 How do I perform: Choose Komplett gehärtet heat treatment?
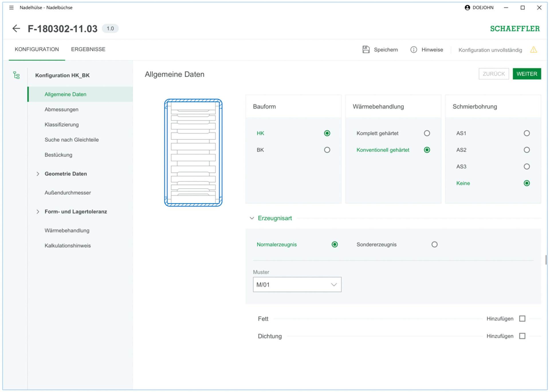click(x=427, y=133)
